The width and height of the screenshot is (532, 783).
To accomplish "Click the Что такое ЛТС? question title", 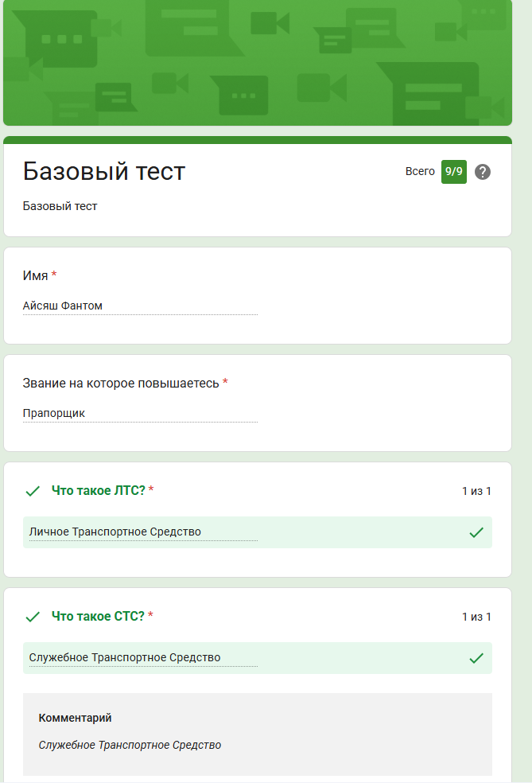I will point(99,490).
